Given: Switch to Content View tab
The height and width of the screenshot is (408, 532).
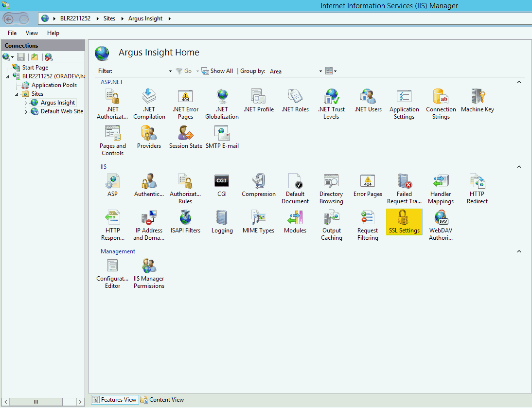Looking at the screenshot, I should point(162,400).
